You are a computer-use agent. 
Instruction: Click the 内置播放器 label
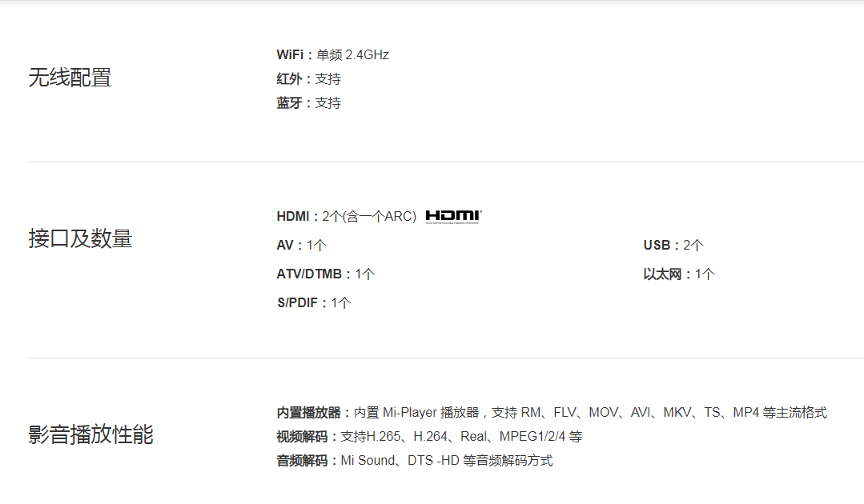coord(308,413)
